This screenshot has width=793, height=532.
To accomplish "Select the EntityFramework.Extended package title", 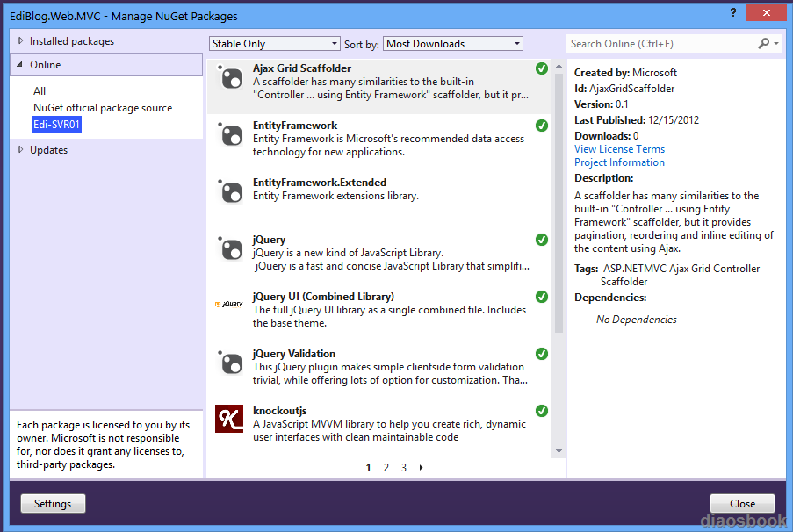I will [x=320, y=183].
